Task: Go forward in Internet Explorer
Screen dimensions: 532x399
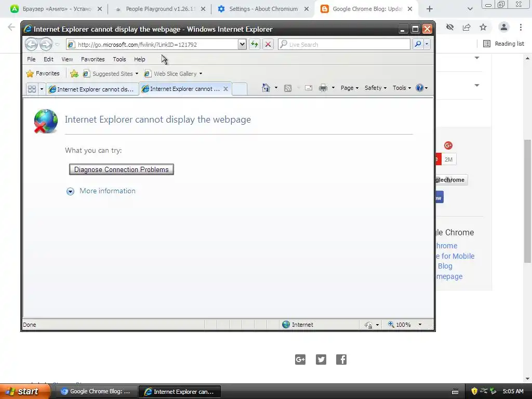Action: coord(46,44)
